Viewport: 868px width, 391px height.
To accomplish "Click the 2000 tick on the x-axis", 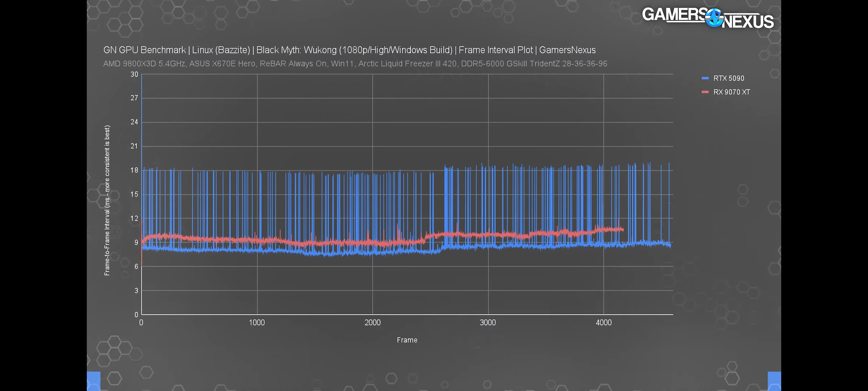I will 373,323.
